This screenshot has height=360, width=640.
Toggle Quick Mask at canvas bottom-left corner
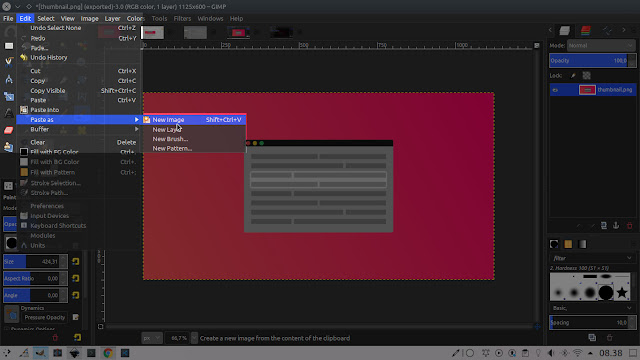[x=100, y=327]
